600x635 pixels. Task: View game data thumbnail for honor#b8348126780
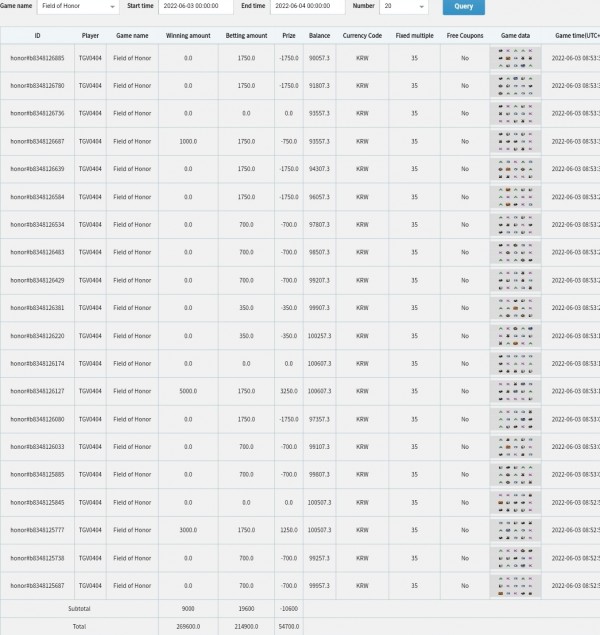[x=515, y=85]
